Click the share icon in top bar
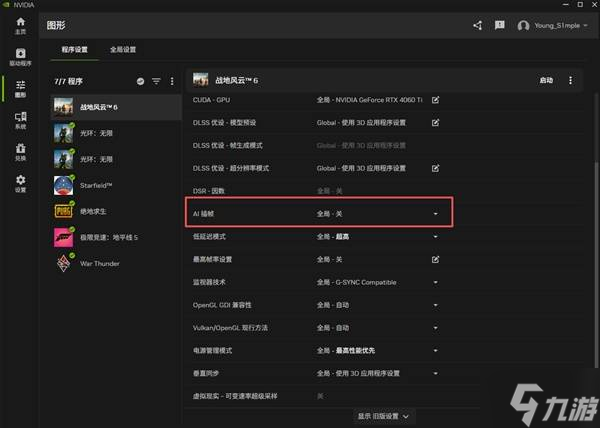This screenshot has width=600, height=428. point(477,25)
